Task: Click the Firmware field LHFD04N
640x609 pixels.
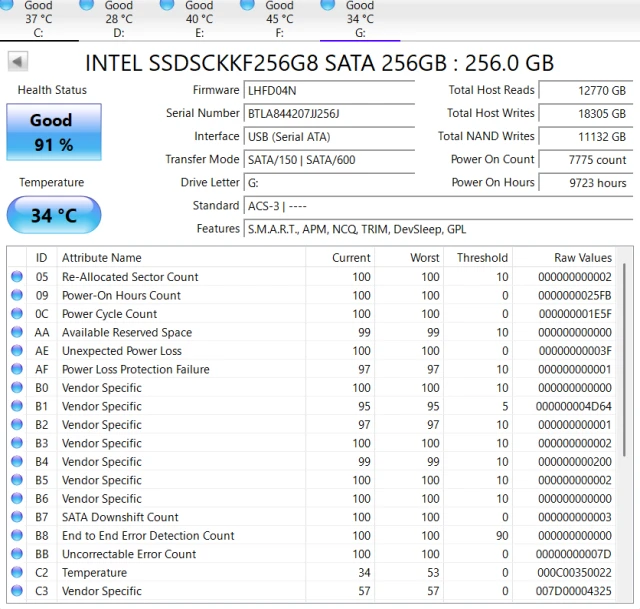Action: pos(329,90)
